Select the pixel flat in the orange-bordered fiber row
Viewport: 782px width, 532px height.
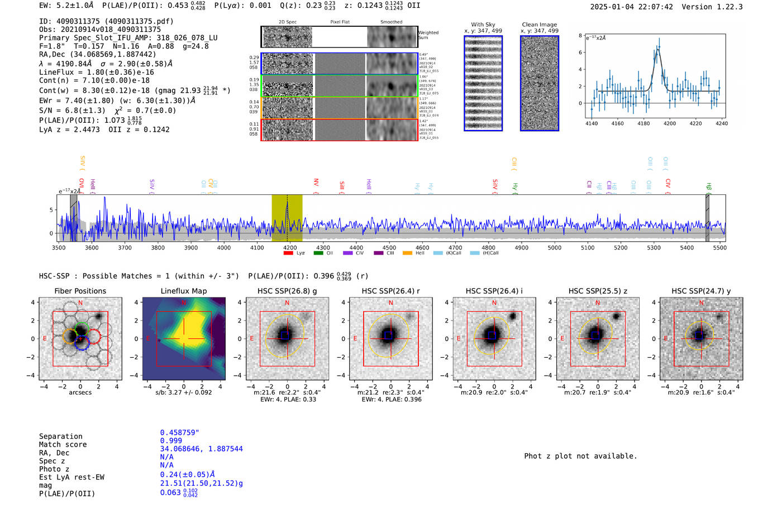pyautogui.click(x=340, y=108)
